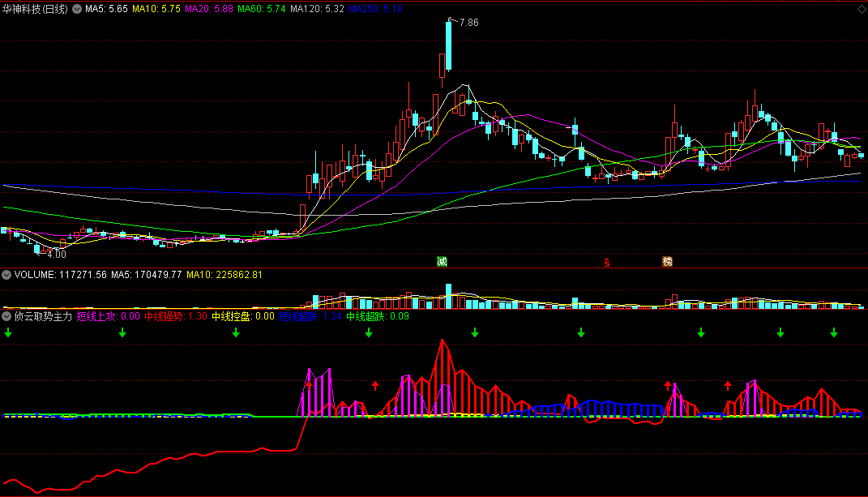Open the dropdown beside 华神科技(日线)
The image size is (868, 497).
(x=77, y=9)
